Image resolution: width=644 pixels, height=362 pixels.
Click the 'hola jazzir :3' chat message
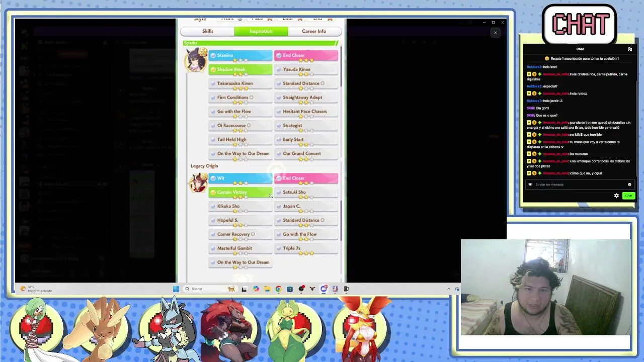coord(544,101)
